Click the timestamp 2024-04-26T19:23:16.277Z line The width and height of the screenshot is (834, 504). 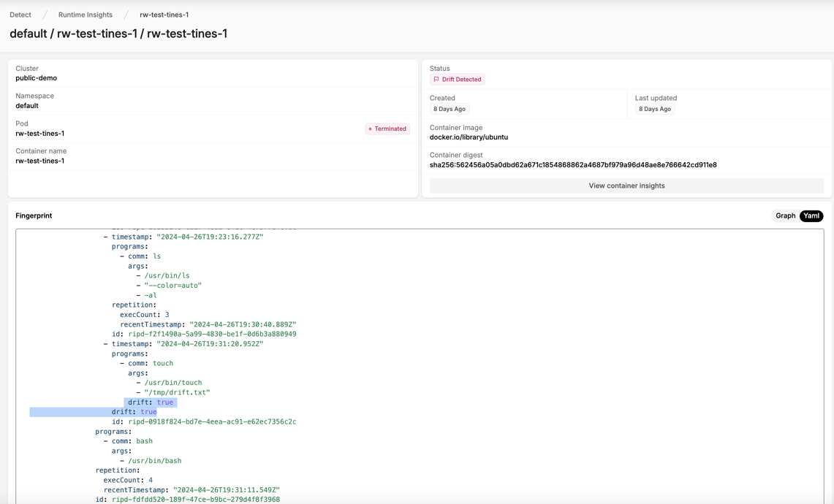tap(183, 237)
